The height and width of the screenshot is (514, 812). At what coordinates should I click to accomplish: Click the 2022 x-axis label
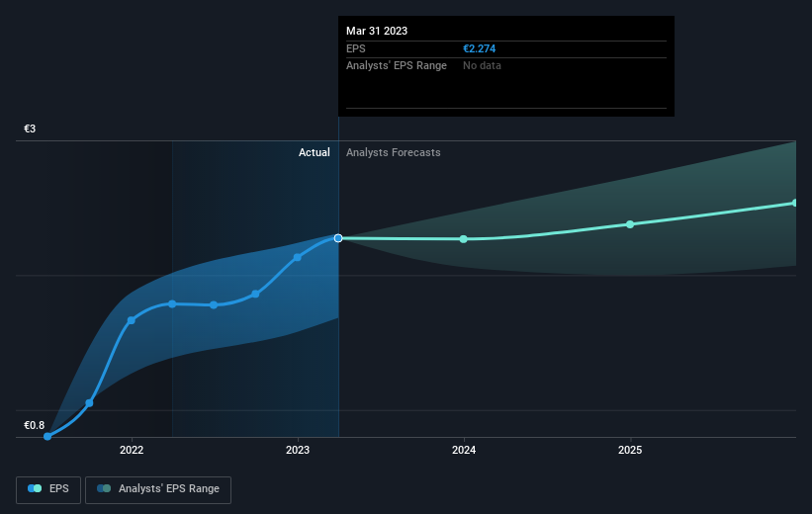132,450
